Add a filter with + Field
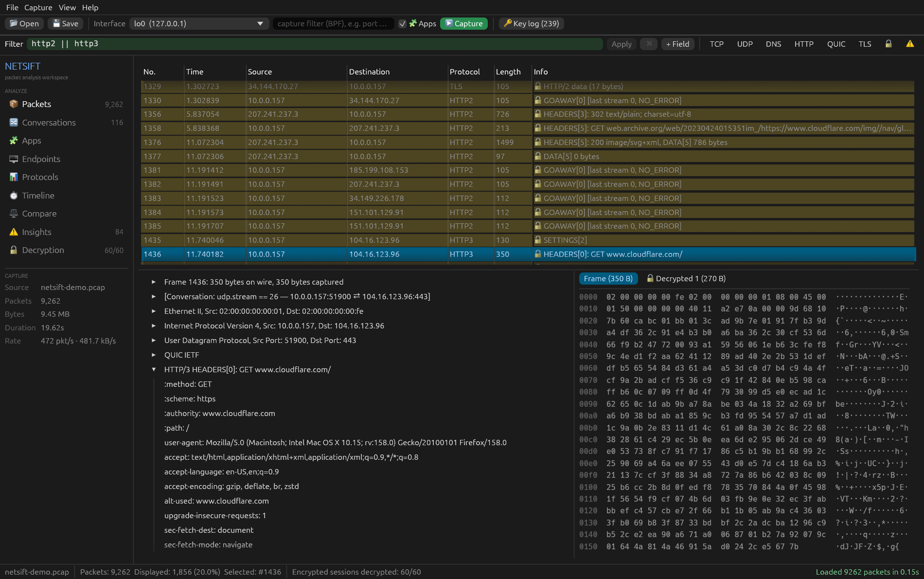 (x=677, y=44)
